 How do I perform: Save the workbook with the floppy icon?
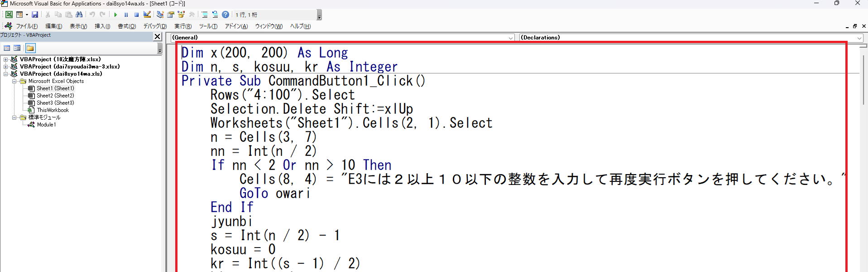click(x=35, y=15)
